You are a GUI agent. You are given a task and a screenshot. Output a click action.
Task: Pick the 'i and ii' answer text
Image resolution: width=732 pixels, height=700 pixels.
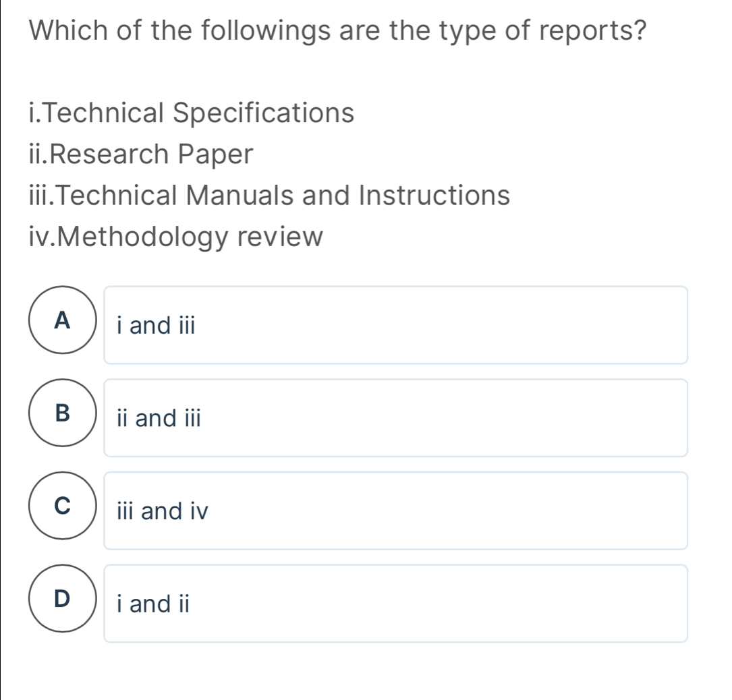(x=151, y=604)
